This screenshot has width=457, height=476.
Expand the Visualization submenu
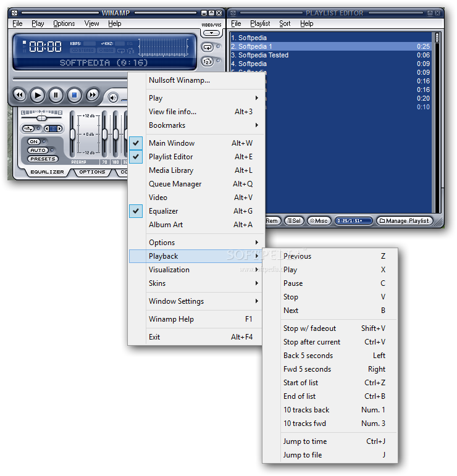tap(196, 270)
